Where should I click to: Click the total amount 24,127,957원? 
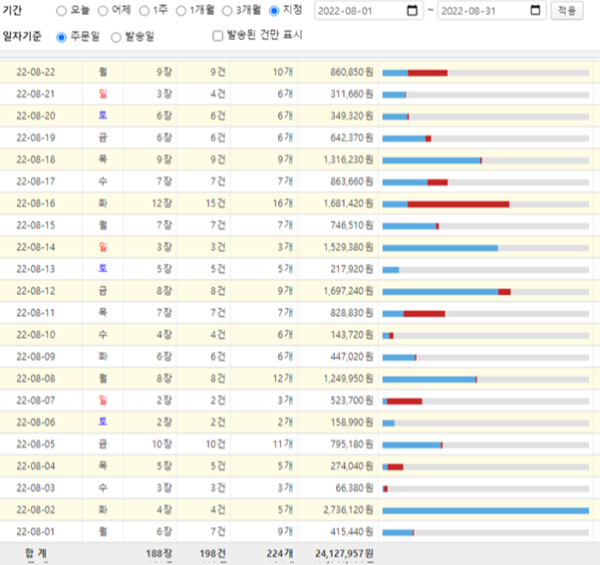pos(344,554)
